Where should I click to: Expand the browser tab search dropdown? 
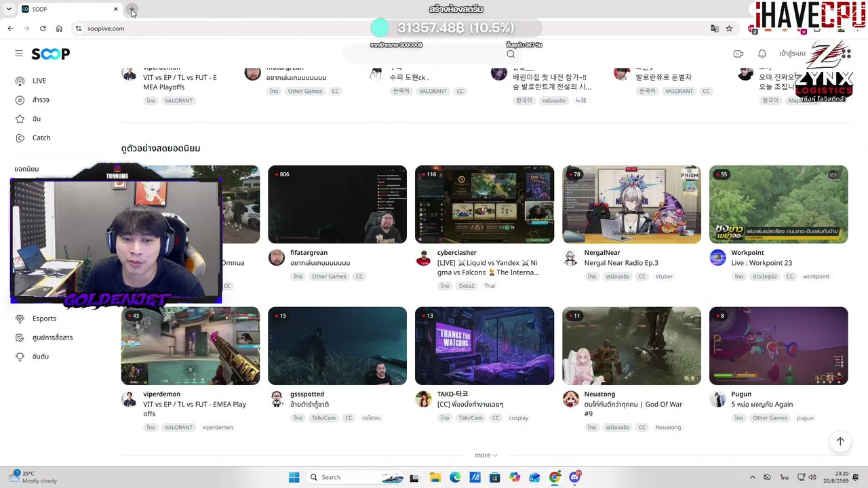click(x=9, y=9)
